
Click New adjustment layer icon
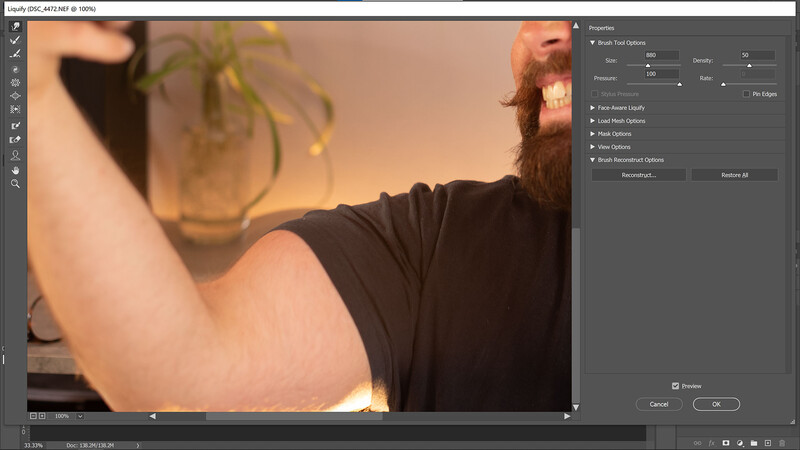[740, 443]
